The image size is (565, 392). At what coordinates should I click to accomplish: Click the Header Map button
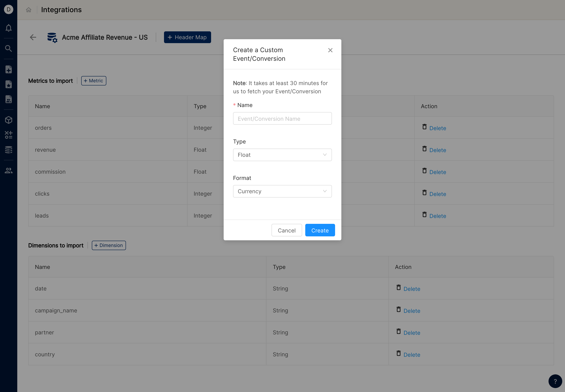point(187,37)
